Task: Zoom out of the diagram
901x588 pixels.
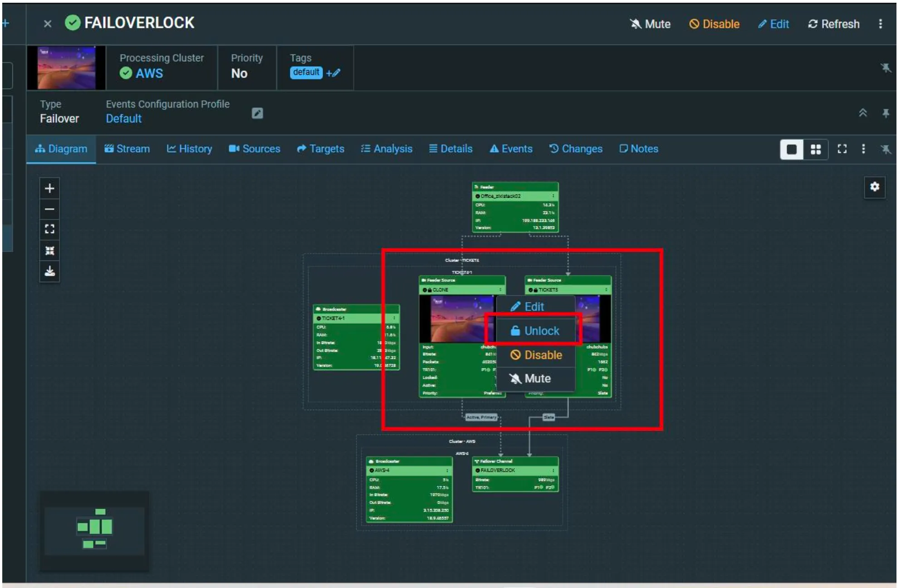Action: 50,209
